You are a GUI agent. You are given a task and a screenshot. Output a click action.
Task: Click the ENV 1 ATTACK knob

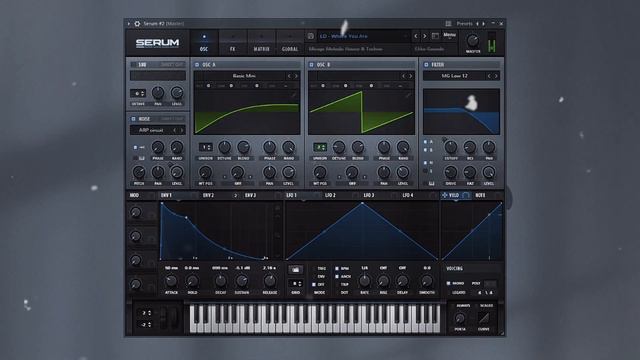point(171,281)
